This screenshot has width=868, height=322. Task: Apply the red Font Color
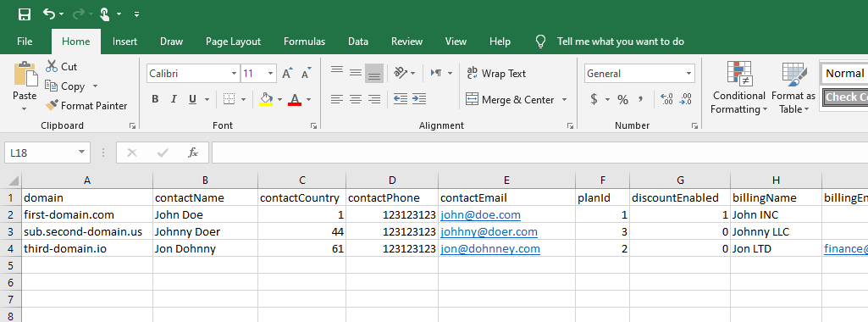295,99
